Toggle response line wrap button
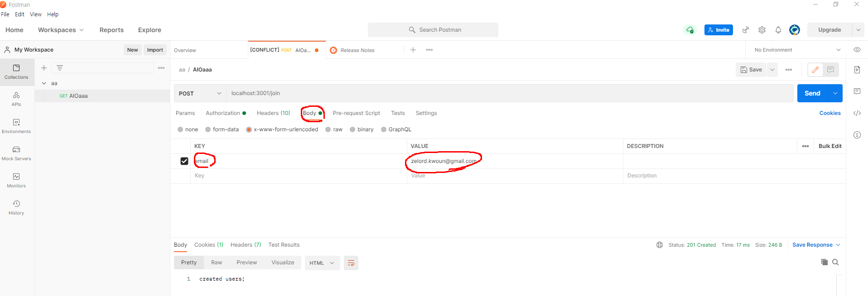This screenshot has width=868, height=296. click(351, 263)
